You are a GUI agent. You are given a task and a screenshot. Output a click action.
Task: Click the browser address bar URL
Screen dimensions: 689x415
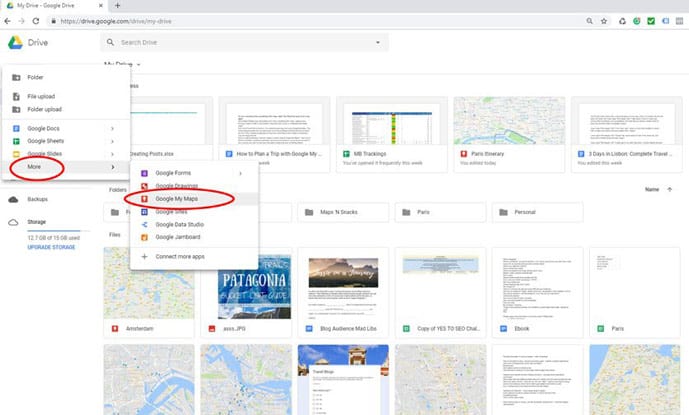[x=116, y=21]
